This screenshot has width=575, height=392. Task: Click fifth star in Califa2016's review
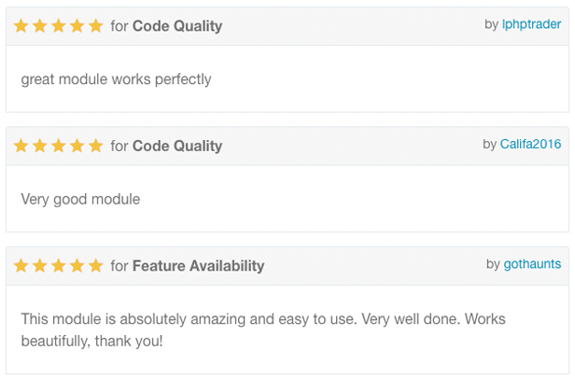pyautogui.click(x=96, y=146)
